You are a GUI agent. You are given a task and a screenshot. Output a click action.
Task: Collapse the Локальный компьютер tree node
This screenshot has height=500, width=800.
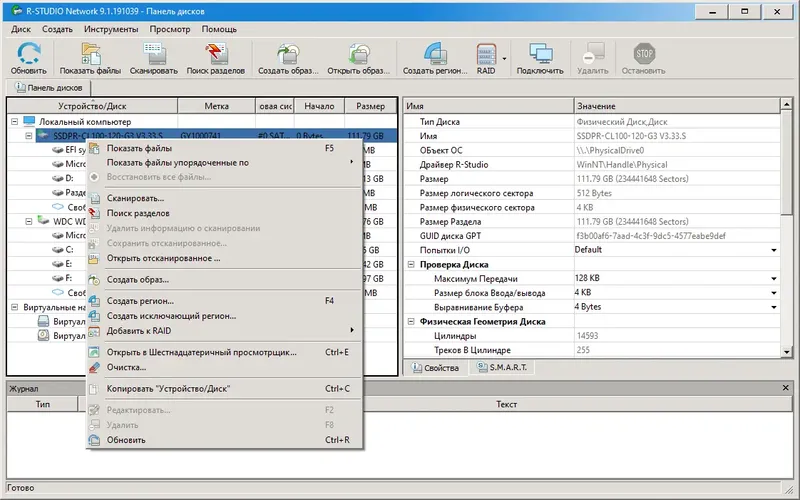tap(14, 122)
